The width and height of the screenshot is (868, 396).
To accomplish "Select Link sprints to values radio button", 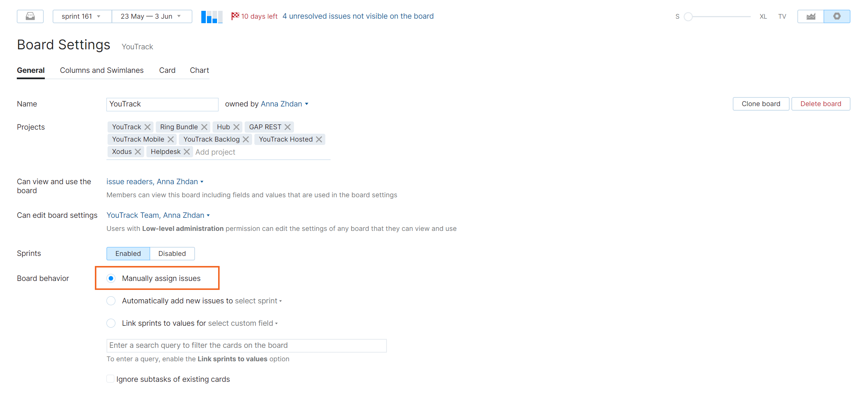I will [111, 323].
